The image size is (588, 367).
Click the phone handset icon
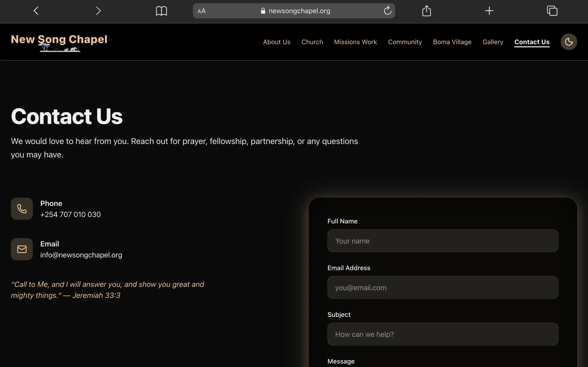tap(22, 209)
